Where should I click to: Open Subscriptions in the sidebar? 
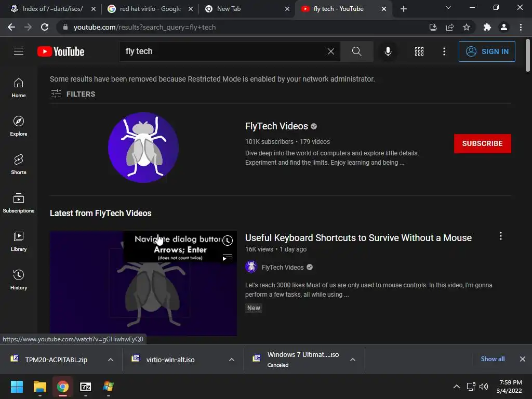tap(19, 203)
